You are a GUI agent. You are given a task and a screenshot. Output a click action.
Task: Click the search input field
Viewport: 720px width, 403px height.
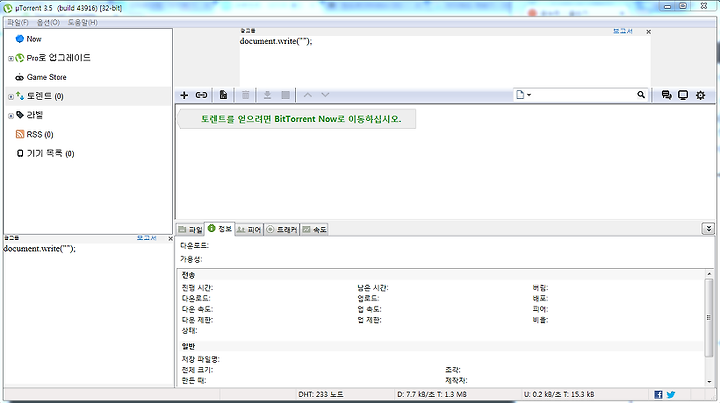(x=583, y=95)
